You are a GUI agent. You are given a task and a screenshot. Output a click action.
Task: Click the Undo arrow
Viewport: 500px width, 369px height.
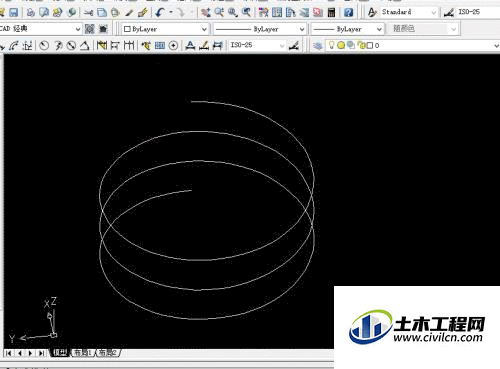(x=160, y=13)
